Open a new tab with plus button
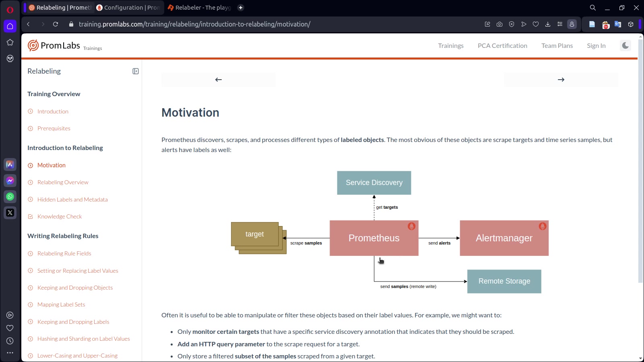Screen dimensions: 644x362 click(241, 8)
